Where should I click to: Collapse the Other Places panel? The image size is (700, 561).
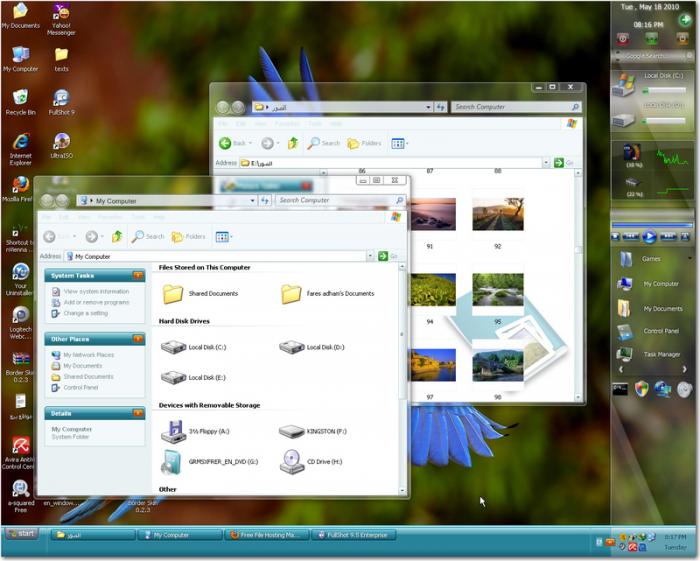138,339
